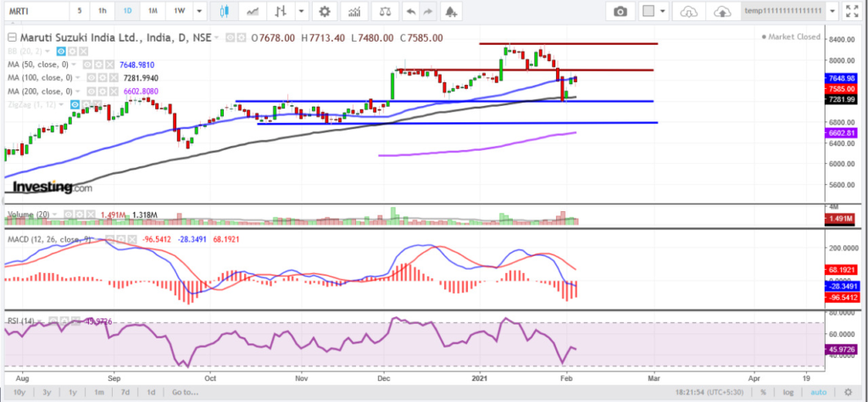Viewport: 868px width, 402px height.
Task: Open saved template list dropdown arrow
Action: (832, 11)
